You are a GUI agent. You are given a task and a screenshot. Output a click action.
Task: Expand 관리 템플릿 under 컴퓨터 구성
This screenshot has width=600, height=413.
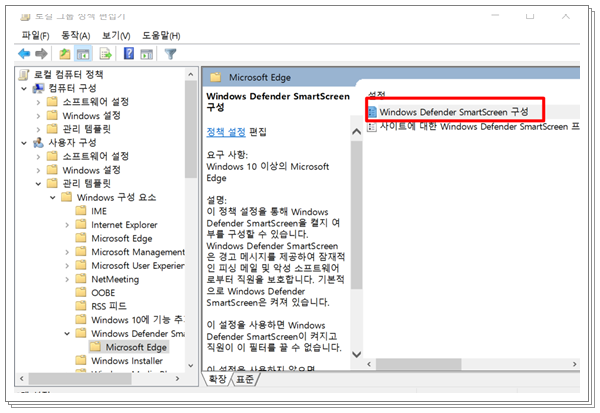[38, 129]
